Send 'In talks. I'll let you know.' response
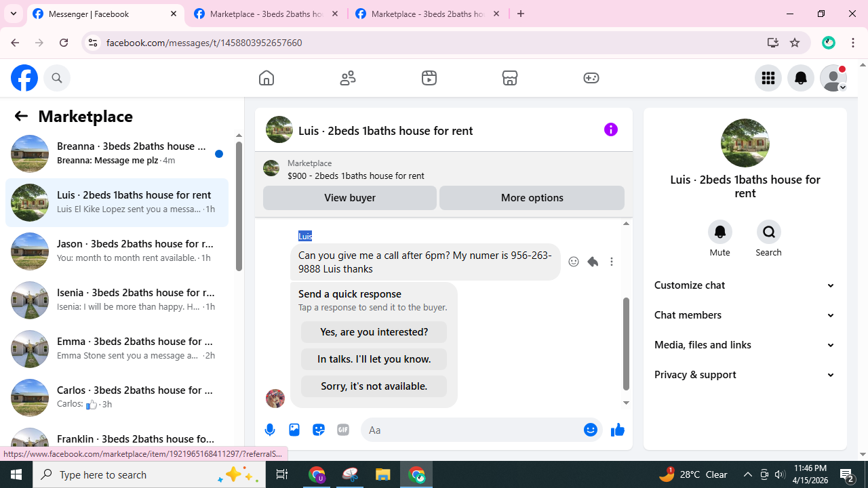The height and width of the screenshot is (488, 868). (x=374, y=359)
